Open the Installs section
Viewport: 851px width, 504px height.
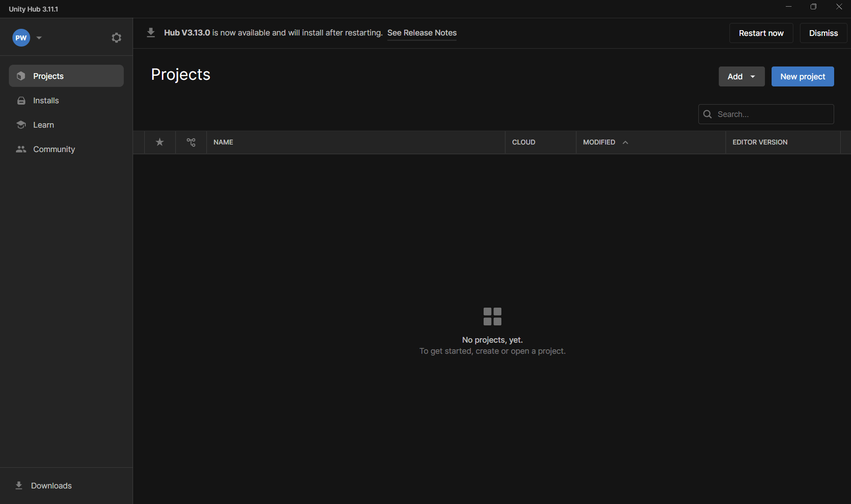click(66, 100)
